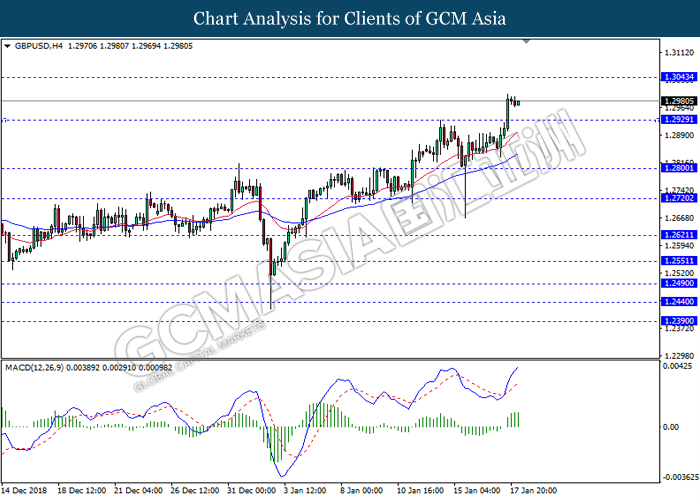This screenshot has width=700, height=500.
Task: Click the dropdown triangle beside GBPUSD,H4
Action: click(7, 46)
